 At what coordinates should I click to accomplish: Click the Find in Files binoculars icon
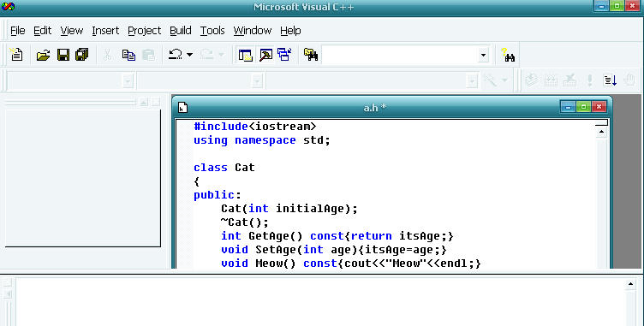click(311, 55)
